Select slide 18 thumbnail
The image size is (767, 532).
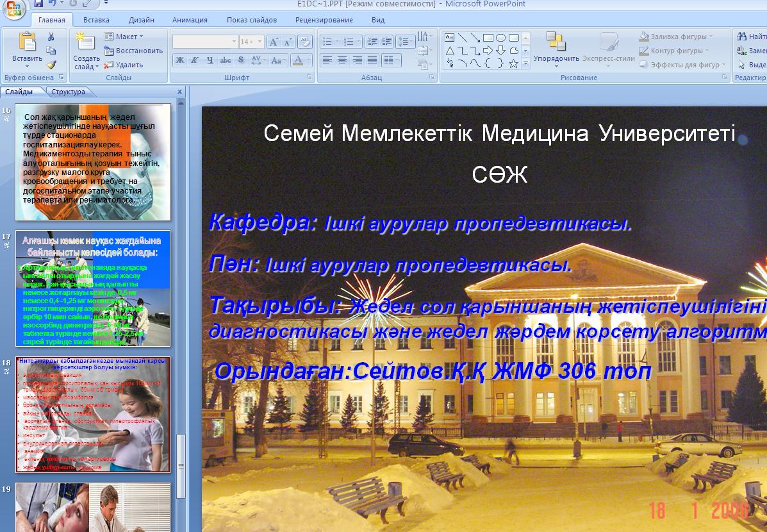click(x=93, y=415)
